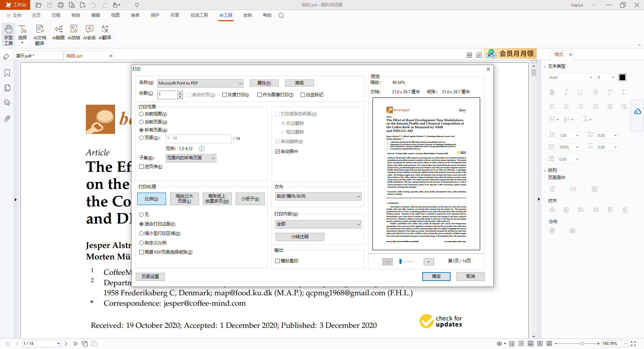This screenshot has height=349, width=644.
Task: Open the pages panel in left sidebar
Action: click(x=7, y=88)
